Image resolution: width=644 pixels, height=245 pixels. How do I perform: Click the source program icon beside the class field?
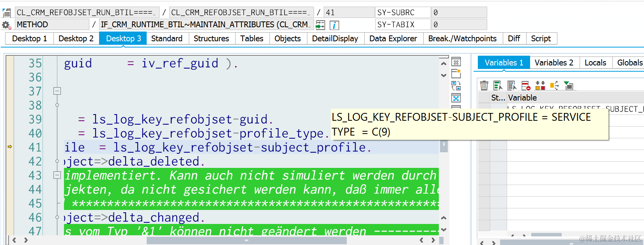tap(6, 12)
